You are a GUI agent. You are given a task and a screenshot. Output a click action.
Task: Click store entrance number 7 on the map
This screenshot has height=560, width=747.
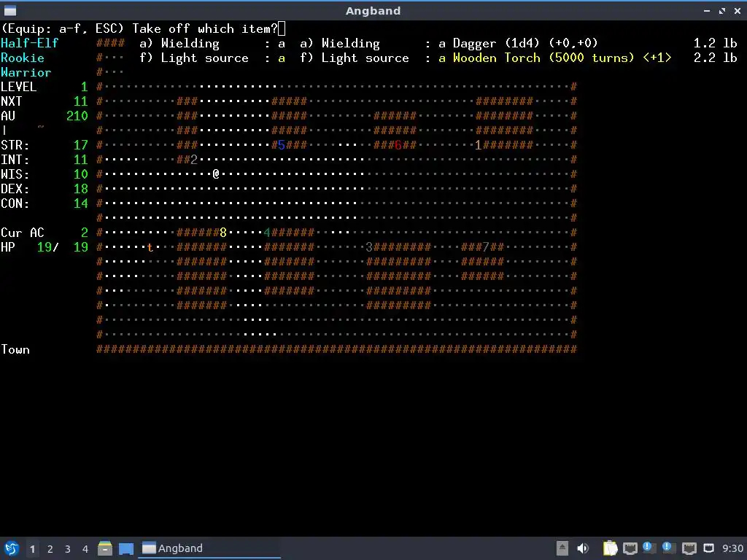[485, 247]
